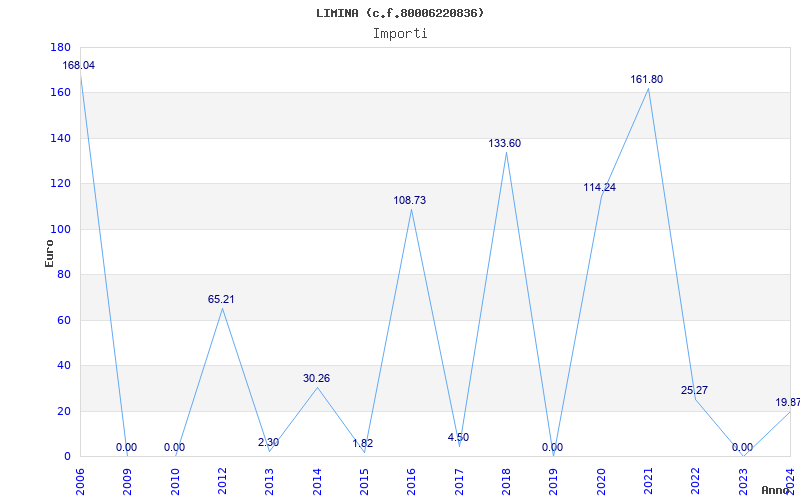The width and height of the screenshot is (800, 500).
Task: Click the 0.00 label above 2019
Action: point(553,447)
